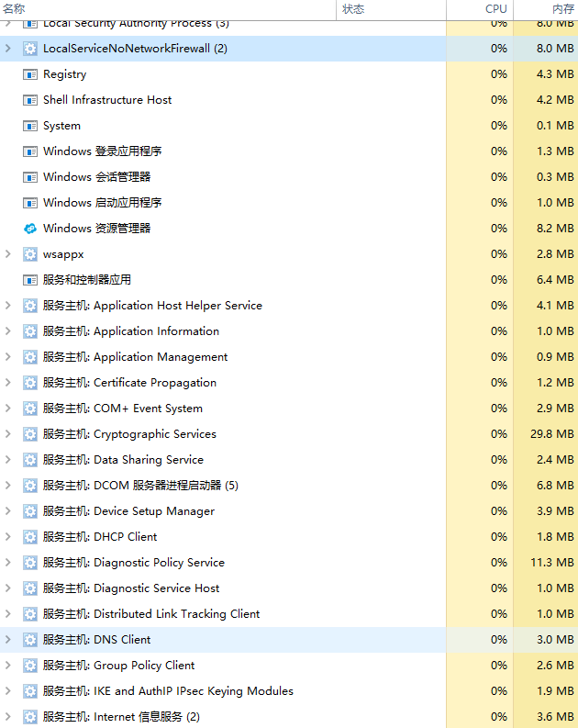Click the Windows 启动应用程序 icon
This screenshot has width=578, height=728.
tap(30, 203)
